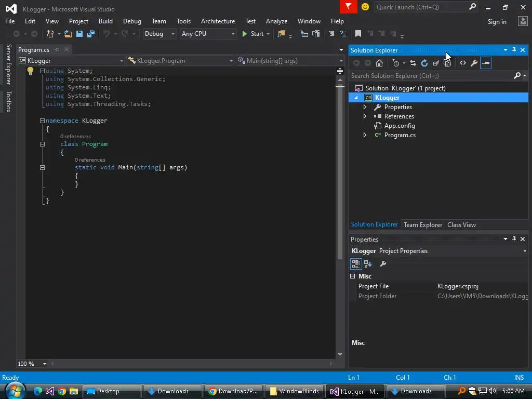
Task: Click the Property Pages wrench in Properties panel
Action: click(383, 263)
